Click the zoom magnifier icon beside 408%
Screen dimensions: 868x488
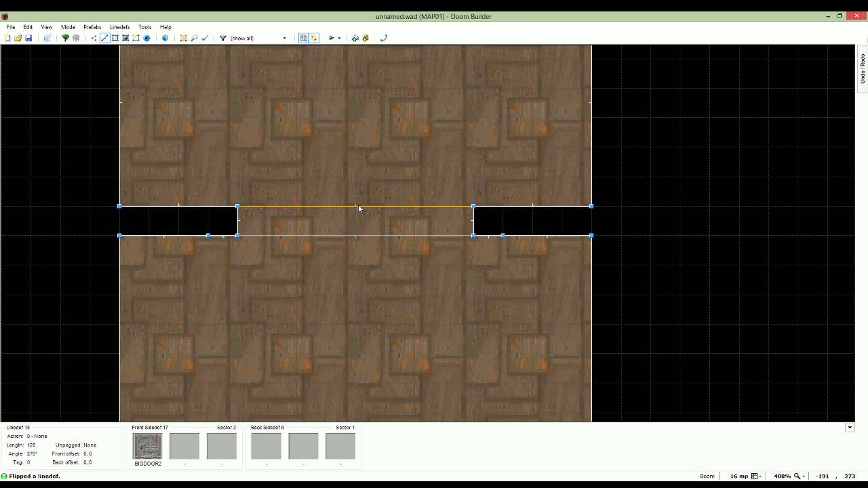pyautogui.click(x=797, y=476)
